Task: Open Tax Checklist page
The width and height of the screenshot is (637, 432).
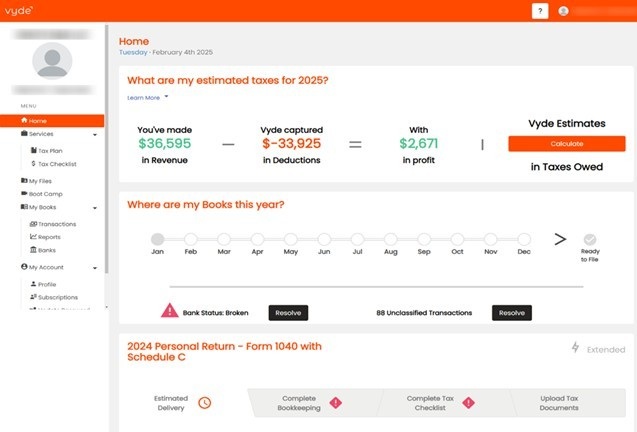Action: click(57, 164)
